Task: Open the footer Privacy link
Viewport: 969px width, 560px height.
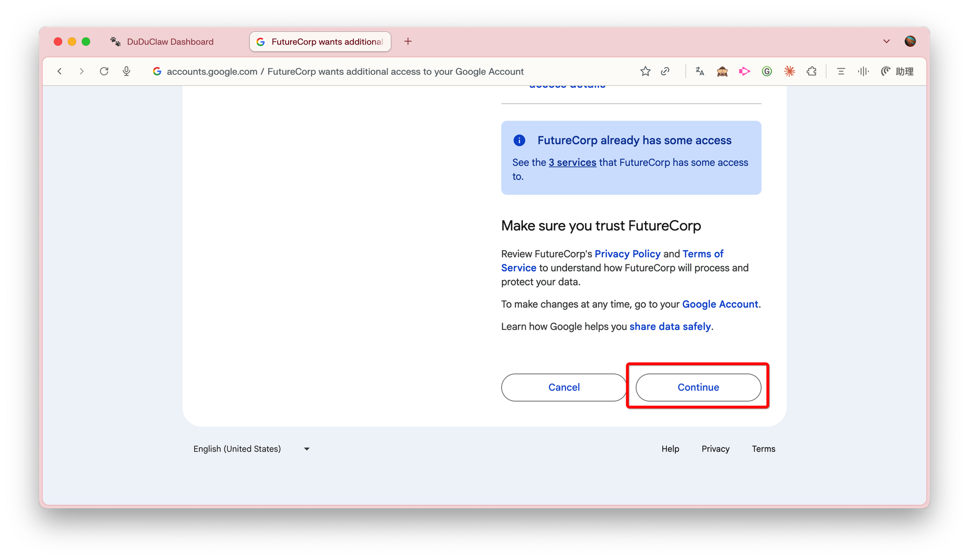Action: (715, 449)
